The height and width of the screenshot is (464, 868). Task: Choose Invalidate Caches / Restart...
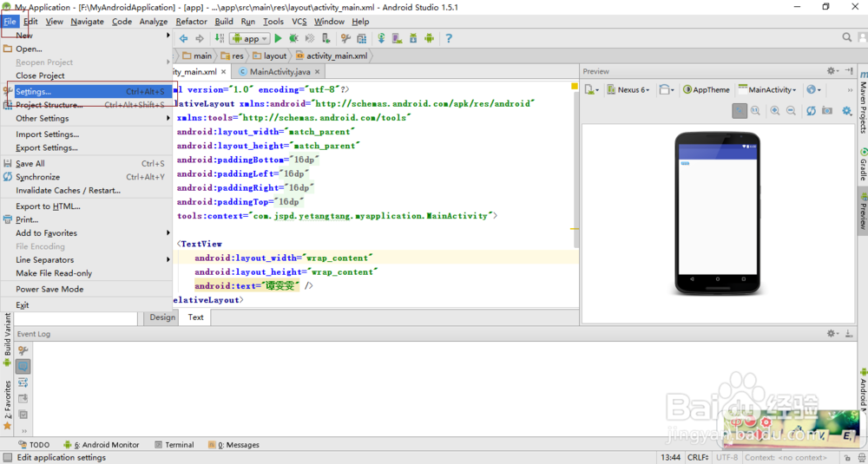(x=86, y=190)
